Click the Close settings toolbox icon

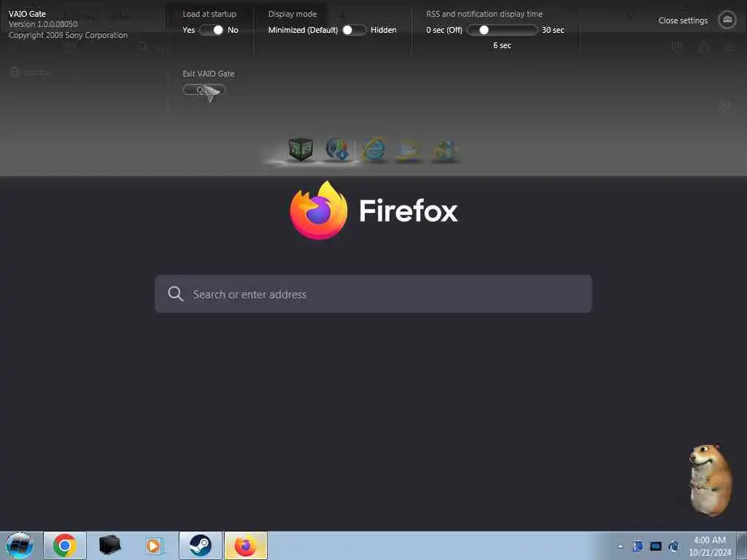tap(727, 20)
